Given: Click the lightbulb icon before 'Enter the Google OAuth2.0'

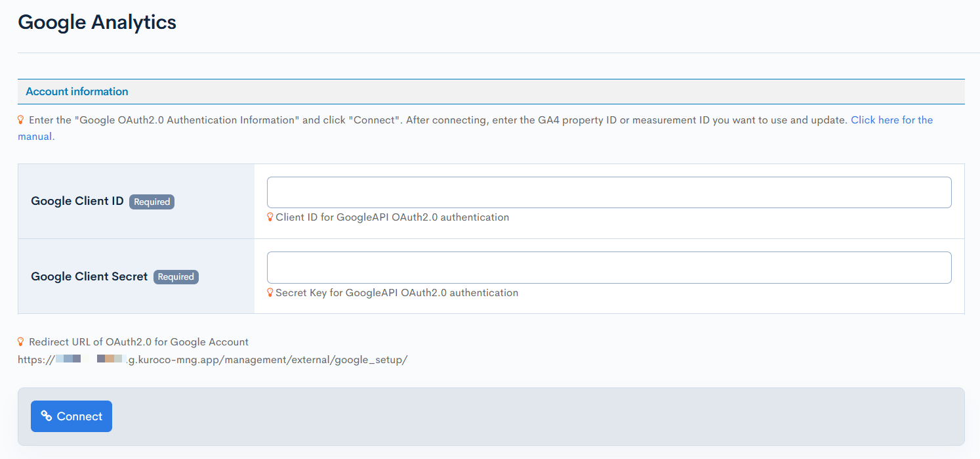Looking at the screenshot, I should pos(21,120).
